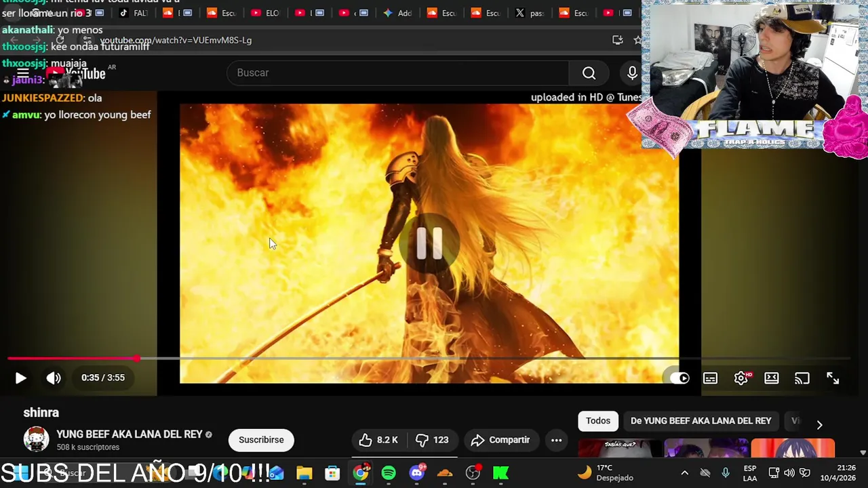Open the orange cloud taskbar app
Image resolution: width=868 pixels, height=488 pixels.
(445, 473)
